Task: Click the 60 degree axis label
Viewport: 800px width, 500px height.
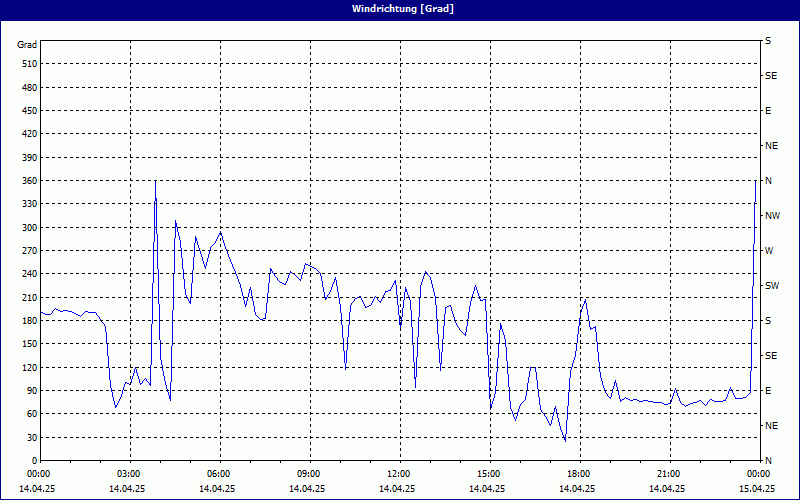Action: tap(32, 414)
